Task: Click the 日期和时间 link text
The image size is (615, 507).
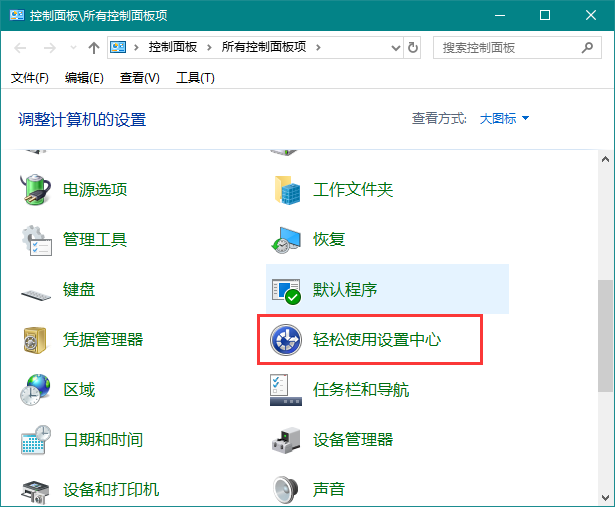Action: tap(103, 440)
